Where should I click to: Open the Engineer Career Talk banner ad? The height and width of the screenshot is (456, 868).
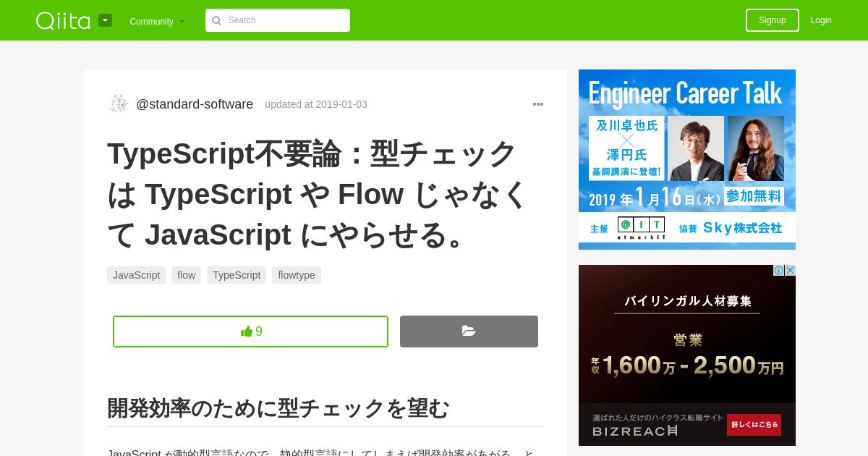(x=687, y=159)
